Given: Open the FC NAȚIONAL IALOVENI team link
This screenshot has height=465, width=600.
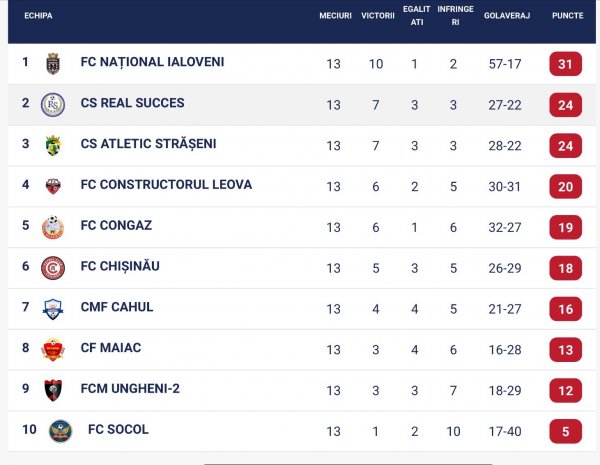Looking at the screenshot, I should pyautogui.click(x=152, y=62).
